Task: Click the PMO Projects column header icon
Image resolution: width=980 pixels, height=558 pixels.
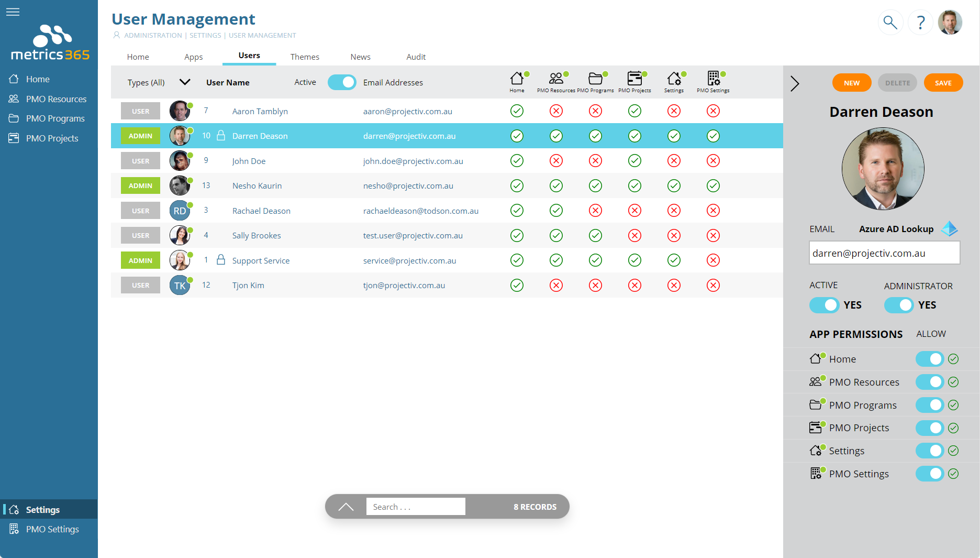Action: (x=634, y=79)
